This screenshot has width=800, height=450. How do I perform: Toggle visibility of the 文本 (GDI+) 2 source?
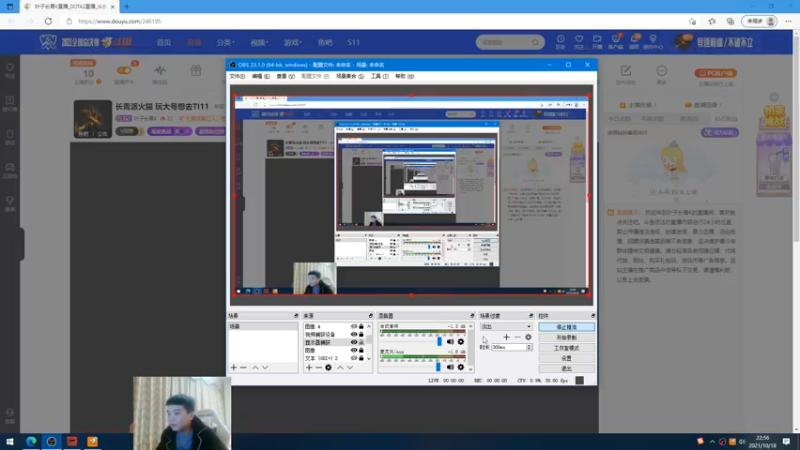[x=354, y=358]
